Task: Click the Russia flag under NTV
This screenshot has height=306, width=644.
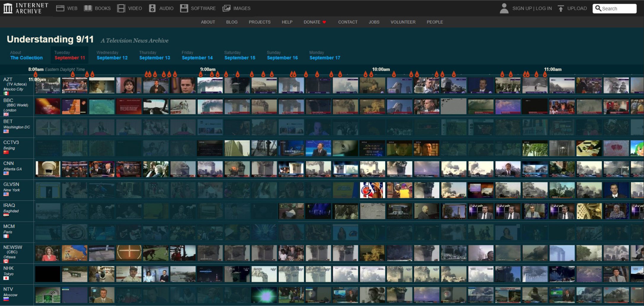Action: point(6,299)
